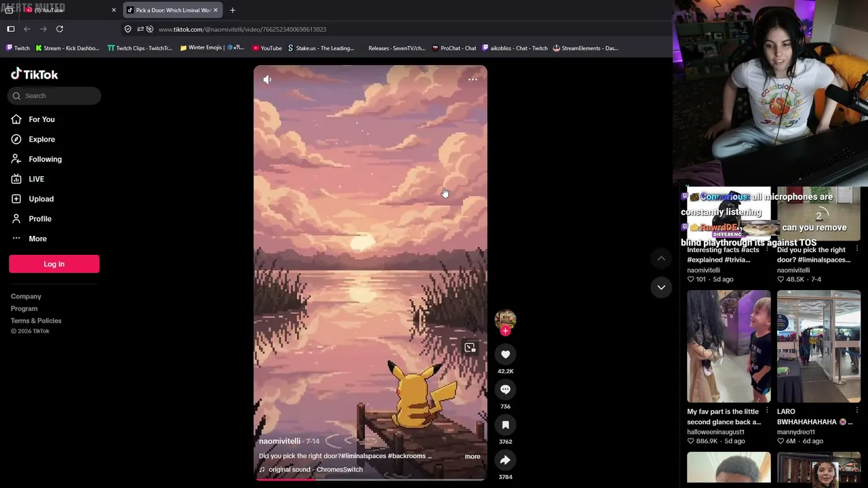Image resolution: width=868 pixels, height=488 pixels.
Task: Open the toddler 'My fav part' video thumbnail
Action: pyautogui.click(x=729, y=346)
